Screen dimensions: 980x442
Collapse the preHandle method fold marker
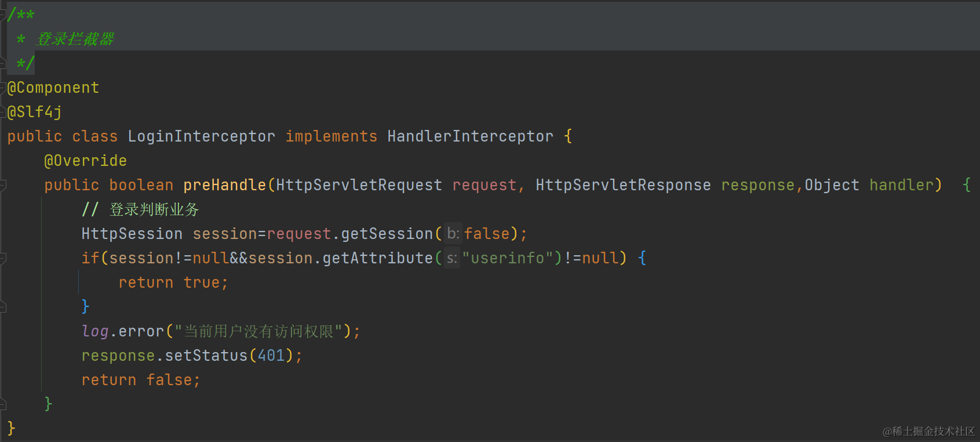tap(3, 185)
